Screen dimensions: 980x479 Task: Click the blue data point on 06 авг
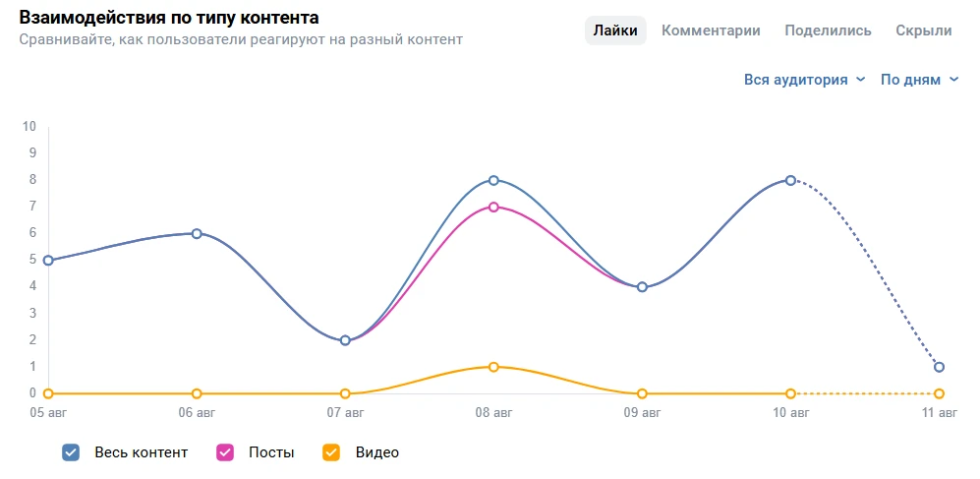(x=197, y=233)
